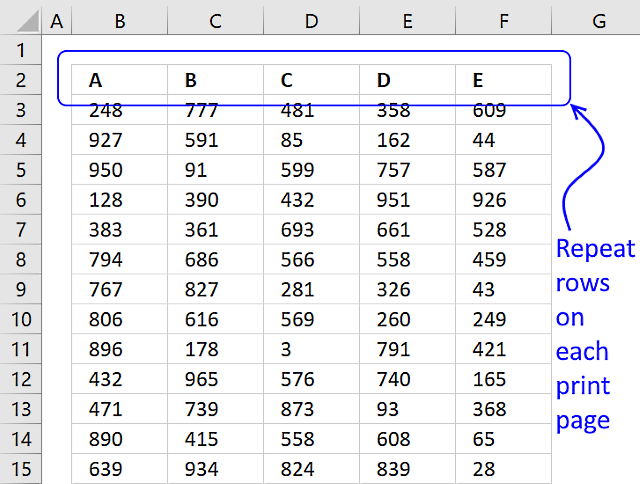
Task: Click cell with value 757
Action: click(407, 169)
